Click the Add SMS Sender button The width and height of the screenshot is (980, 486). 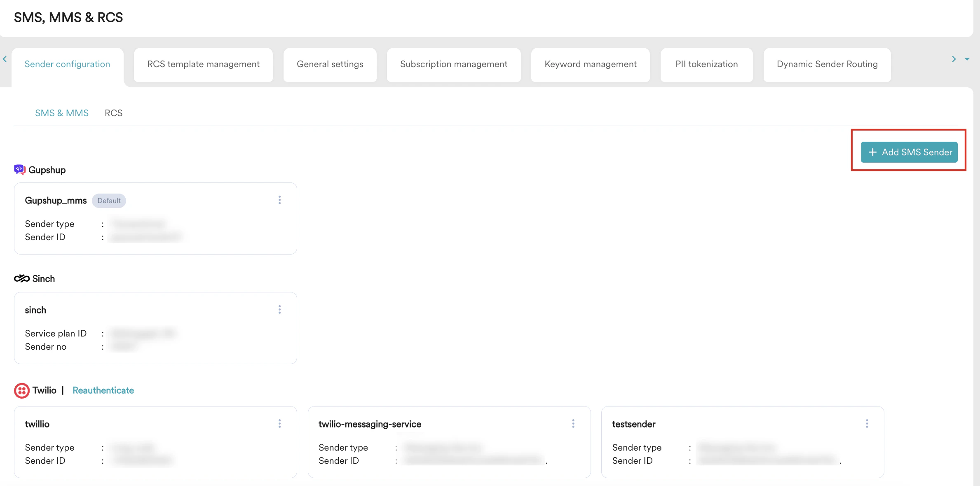(x=909, y=152)
